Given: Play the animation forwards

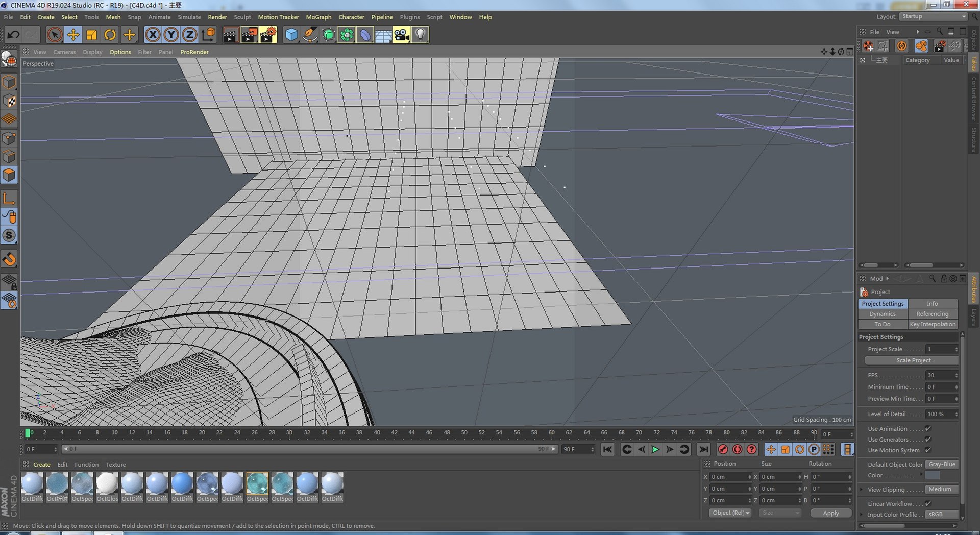Looking at the screenshot, I should tap(655, 449).
